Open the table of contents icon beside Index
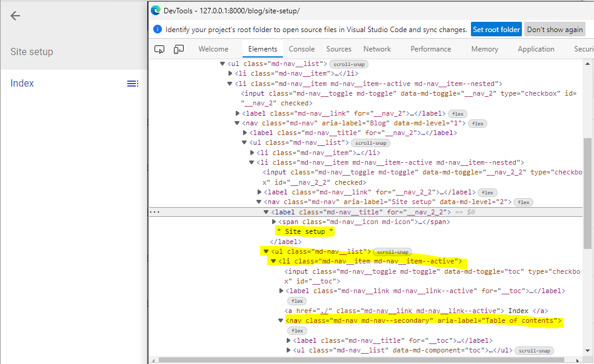 pos(132,83)
